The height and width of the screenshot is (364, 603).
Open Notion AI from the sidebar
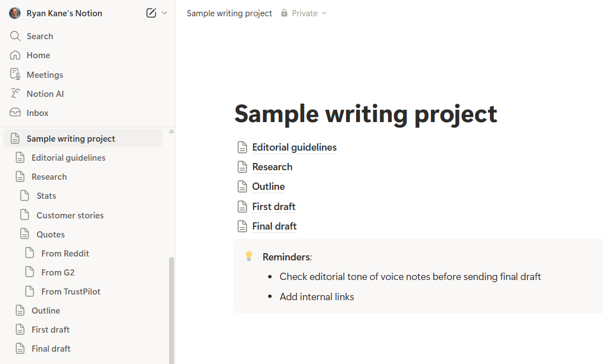coord(15,93)
